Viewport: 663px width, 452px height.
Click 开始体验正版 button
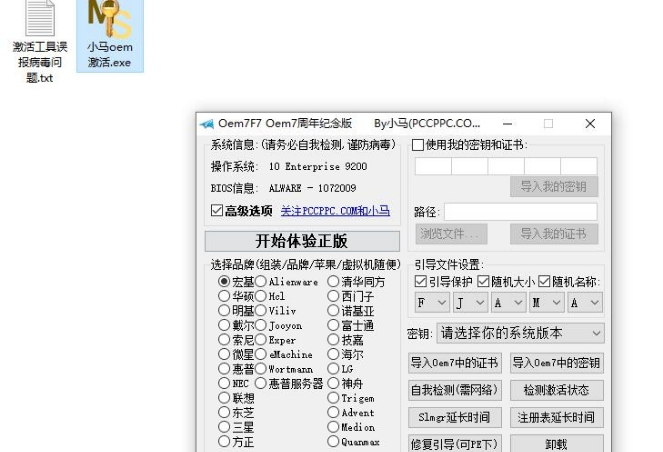tap(302, 241)
